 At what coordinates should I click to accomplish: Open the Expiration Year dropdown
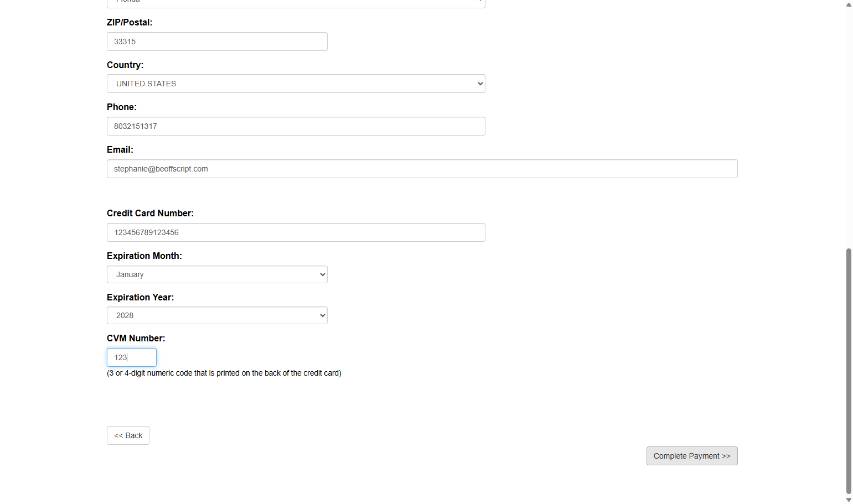pyautogui.click(x=217, y=315)
